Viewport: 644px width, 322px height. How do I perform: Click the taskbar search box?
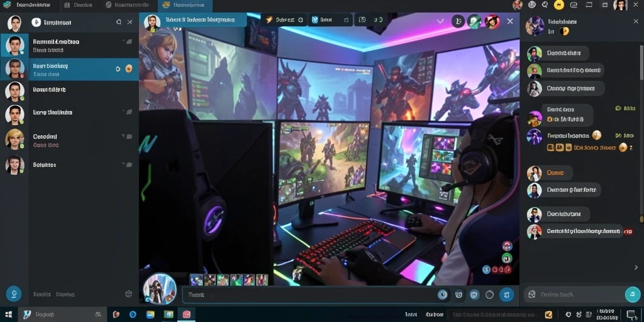tap(62, 314)
